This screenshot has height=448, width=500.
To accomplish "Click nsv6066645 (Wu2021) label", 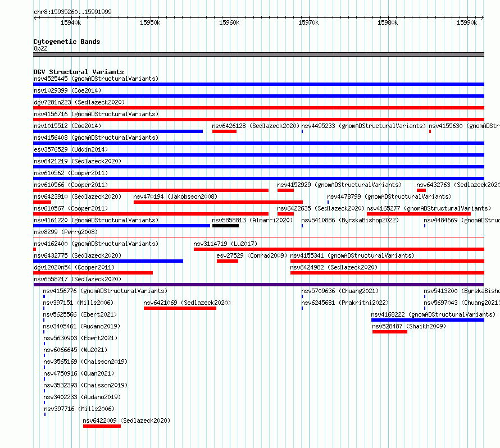I will (x=75, y=350).
